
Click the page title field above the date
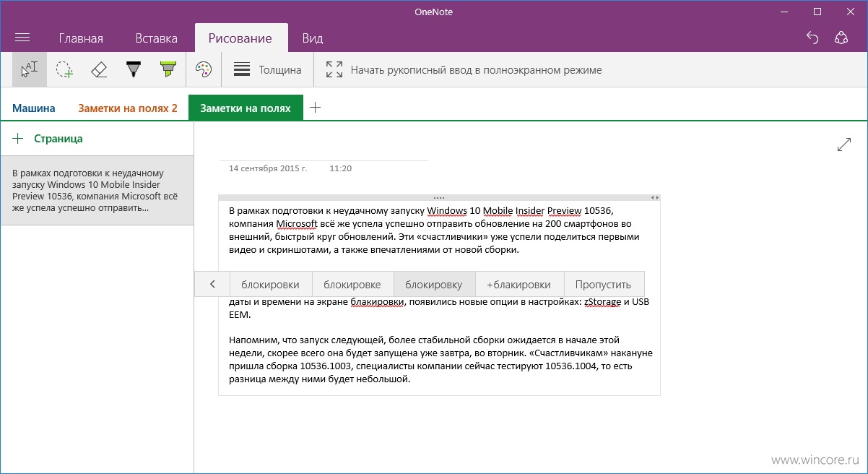click(324, 148)
